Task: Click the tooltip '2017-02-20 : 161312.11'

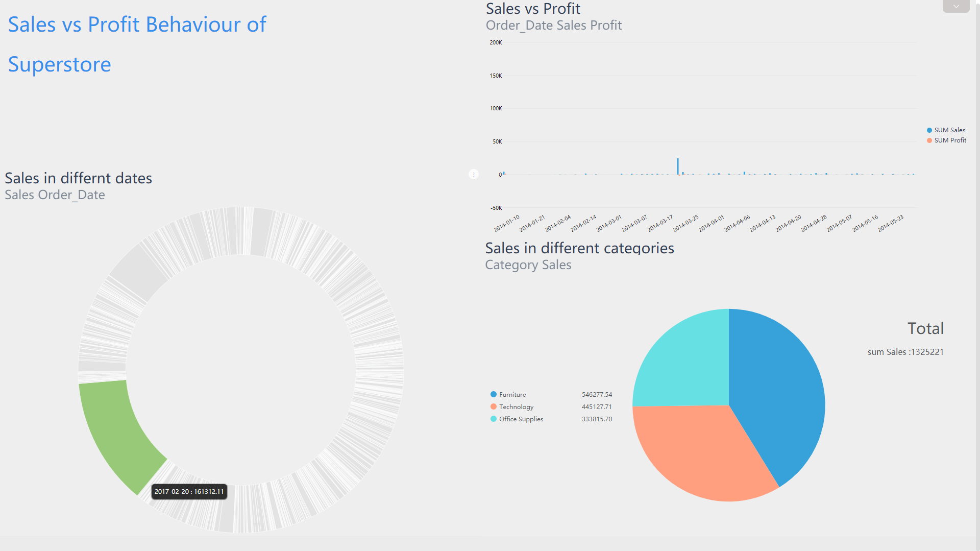Action: pyautogui.click(x=189, y=492)
